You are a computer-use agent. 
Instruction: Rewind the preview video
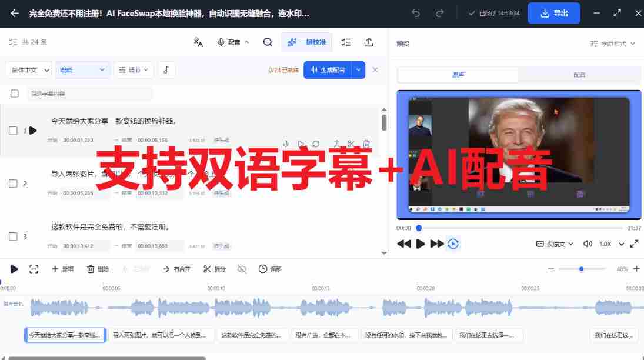[404, 244]
